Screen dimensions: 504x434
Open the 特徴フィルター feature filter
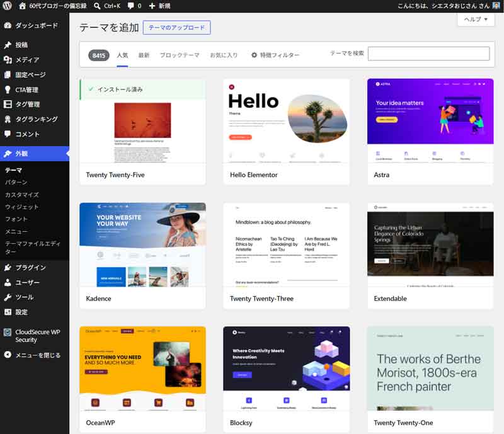[275, 55]
